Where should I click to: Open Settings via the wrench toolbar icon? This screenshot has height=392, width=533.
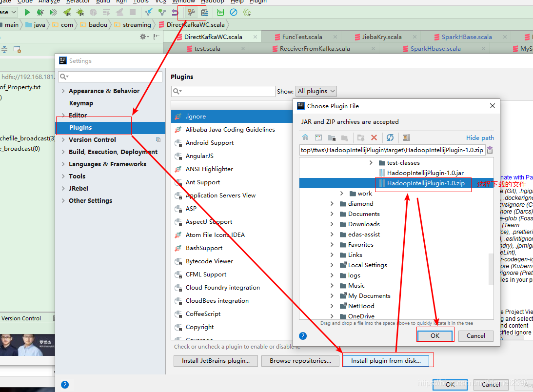pyautogui.click(x=191, y=13)
